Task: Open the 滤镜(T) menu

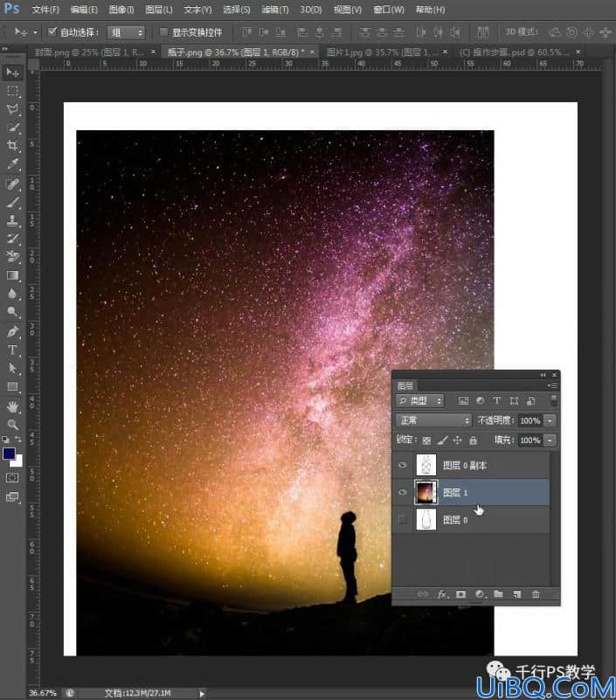Action: [x=275, y=10]
